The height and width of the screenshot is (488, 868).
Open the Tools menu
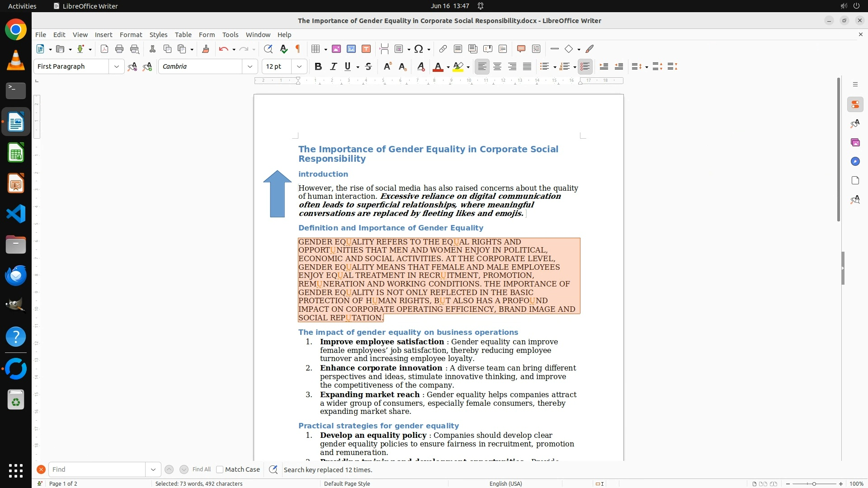[x=230, y=35]
